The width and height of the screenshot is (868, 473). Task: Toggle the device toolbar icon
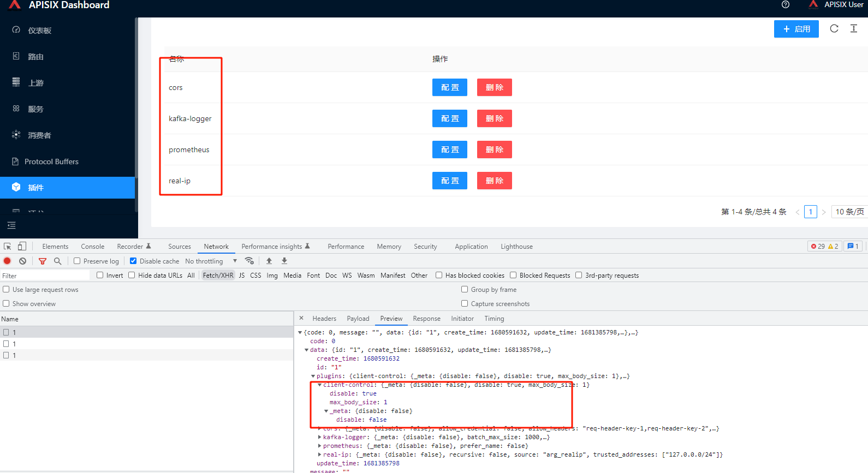point(22,247)
